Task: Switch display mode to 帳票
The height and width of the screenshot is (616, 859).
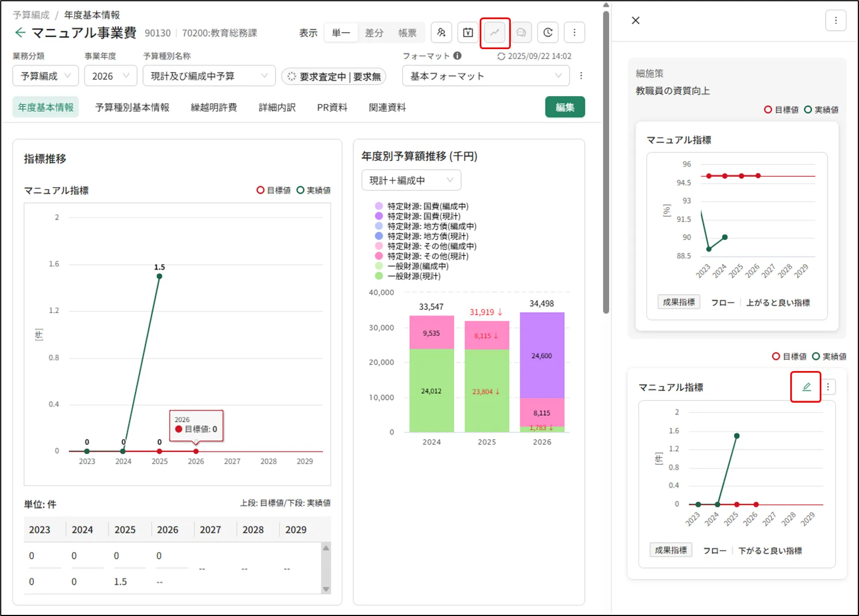Action: pyautogui.click(x=407, y=33)
